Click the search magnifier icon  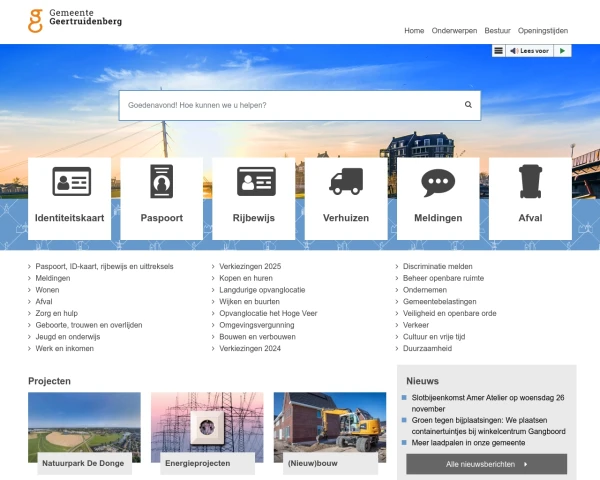(x=468, y=104)
